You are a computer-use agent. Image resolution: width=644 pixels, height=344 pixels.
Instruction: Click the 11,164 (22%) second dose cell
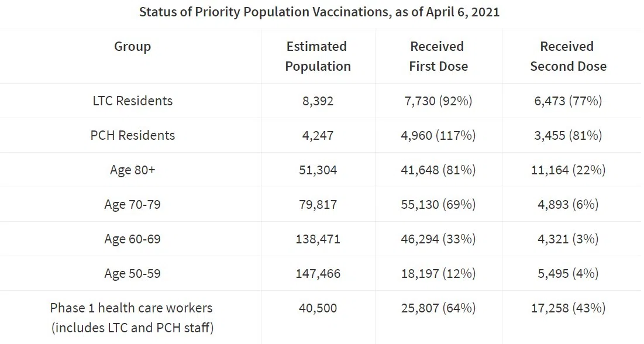pyautogui.click(x=567, y=170)
